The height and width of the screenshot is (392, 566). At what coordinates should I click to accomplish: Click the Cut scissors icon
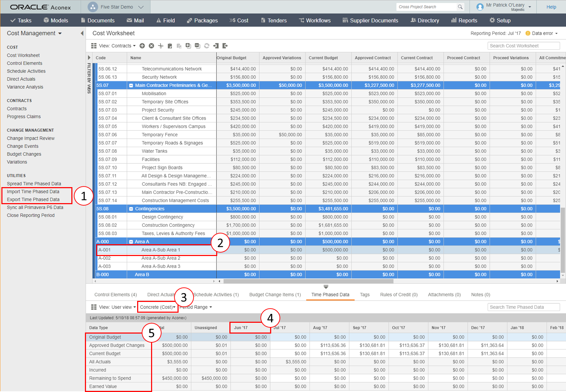point(160,46)
